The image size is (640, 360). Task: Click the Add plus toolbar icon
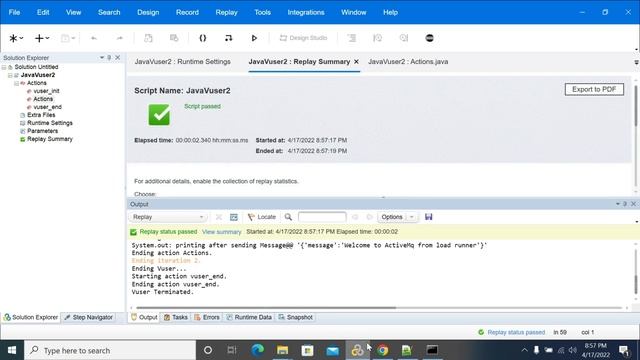coord(39,38)
